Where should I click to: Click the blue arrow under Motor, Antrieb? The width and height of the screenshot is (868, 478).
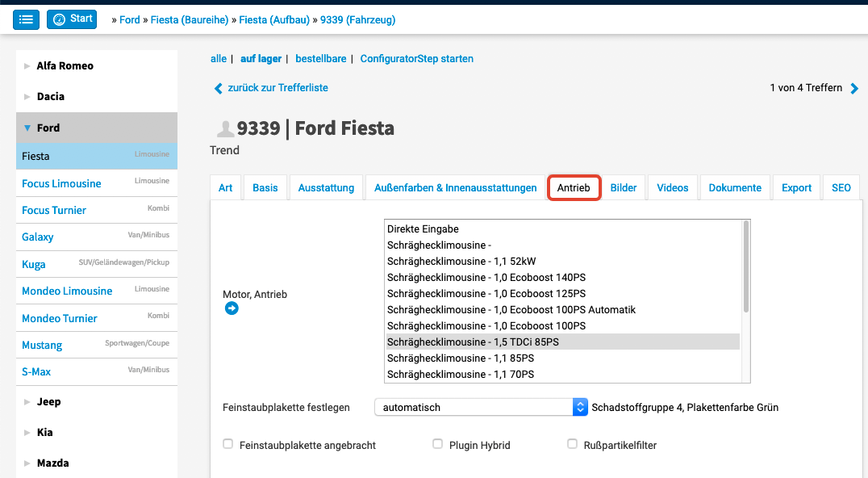coord(232,308)
